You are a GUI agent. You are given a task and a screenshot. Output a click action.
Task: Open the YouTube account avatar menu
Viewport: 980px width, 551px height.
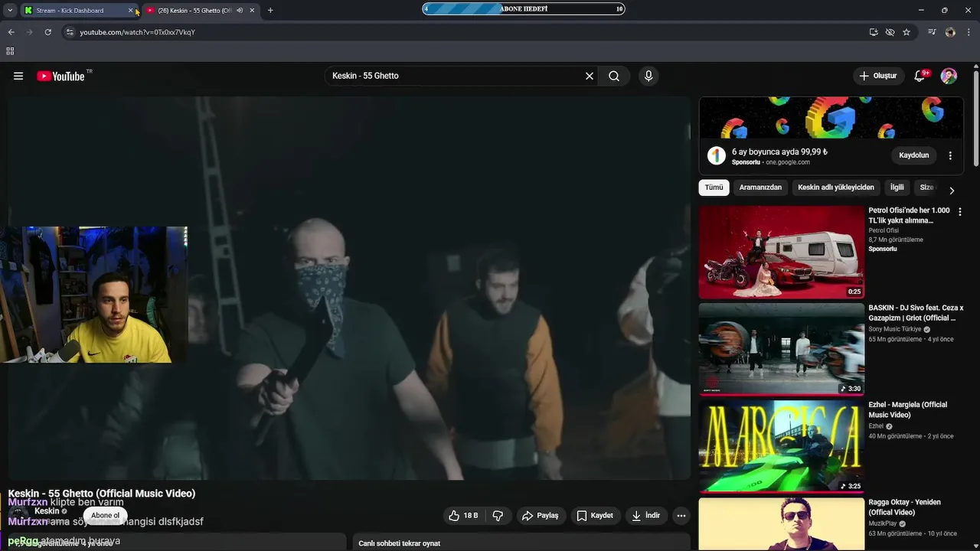949,76
